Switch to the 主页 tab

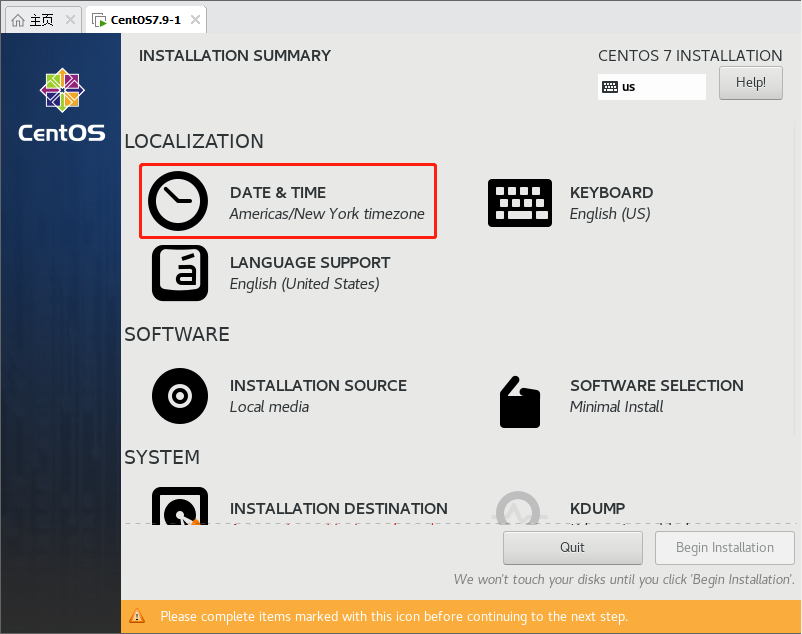(43, 20)
